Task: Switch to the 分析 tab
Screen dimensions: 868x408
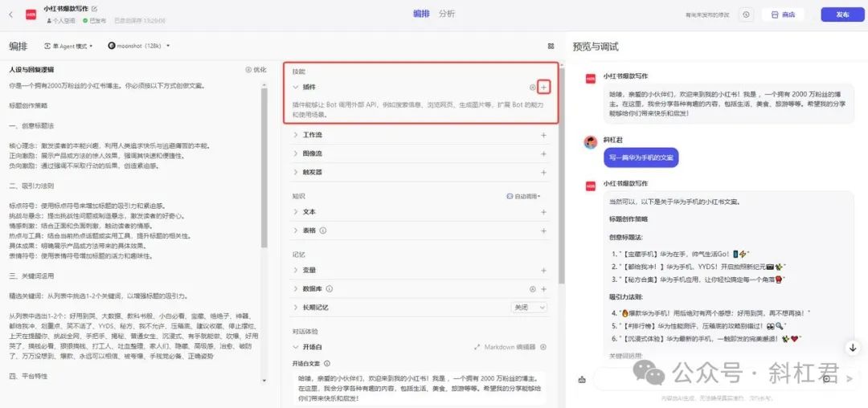Action: tap(447, 14)
